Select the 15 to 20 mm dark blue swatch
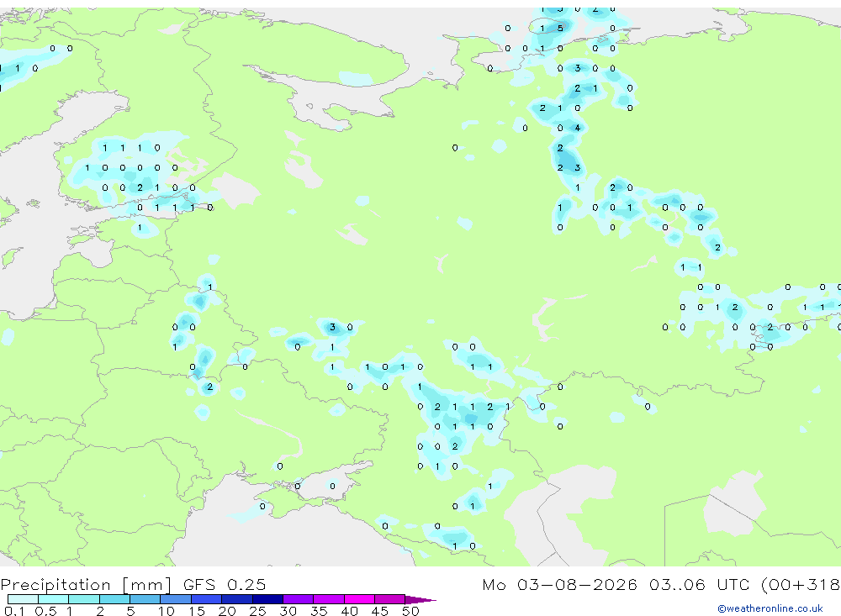Image resolution: width=841 pixels, height=616 pixels. [206, 599]
